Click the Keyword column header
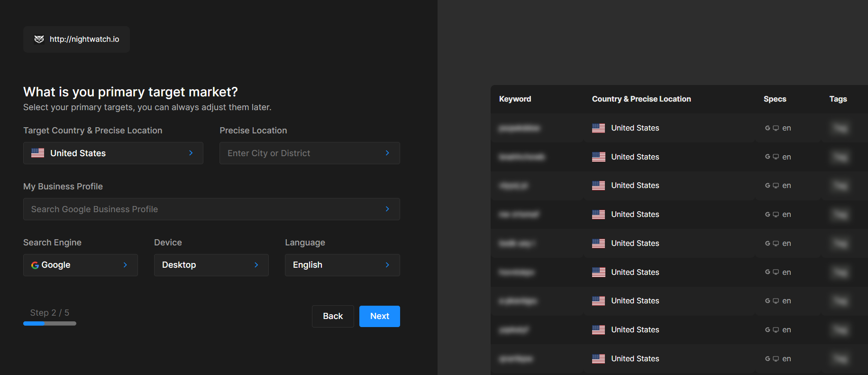This screenshot has width=868, height=375. tap(515, 99)
